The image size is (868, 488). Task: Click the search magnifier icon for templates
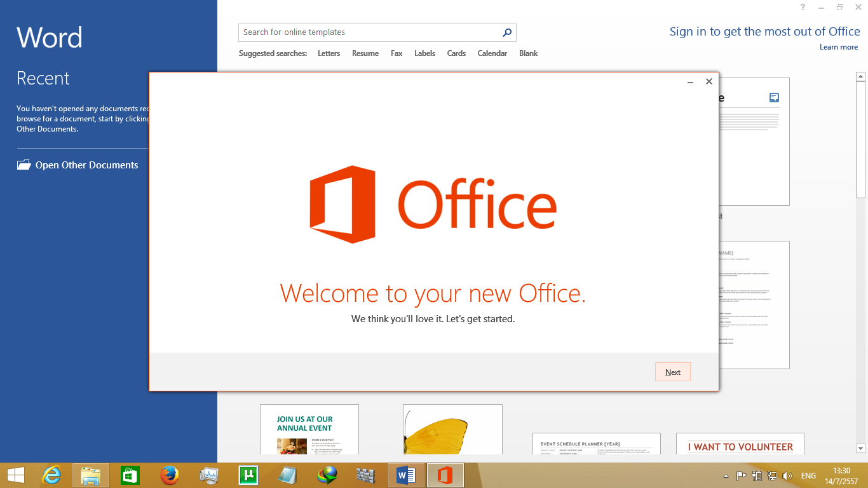coord(507,32)
